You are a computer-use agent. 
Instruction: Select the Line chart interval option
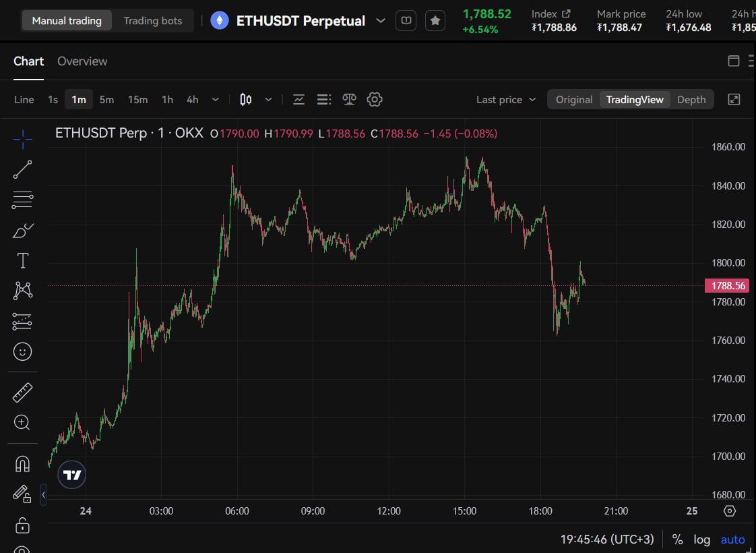[x=24, y=100]
